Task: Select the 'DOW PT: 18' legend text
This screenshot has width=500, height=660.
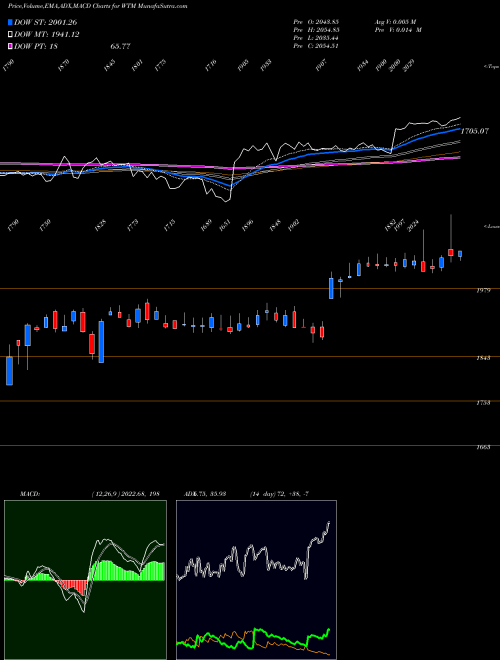Action: coord(36,46)
